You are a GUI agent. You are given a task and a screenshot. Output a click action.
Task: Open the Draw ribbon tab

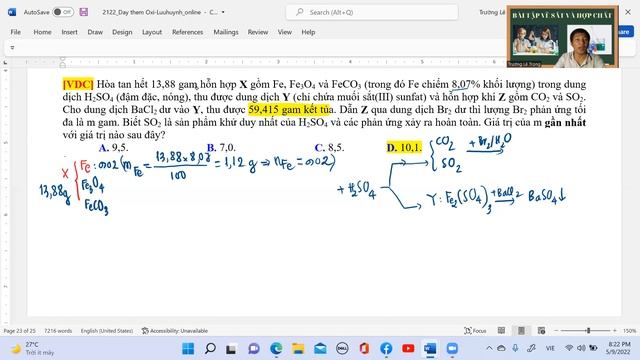coord(95,32)
